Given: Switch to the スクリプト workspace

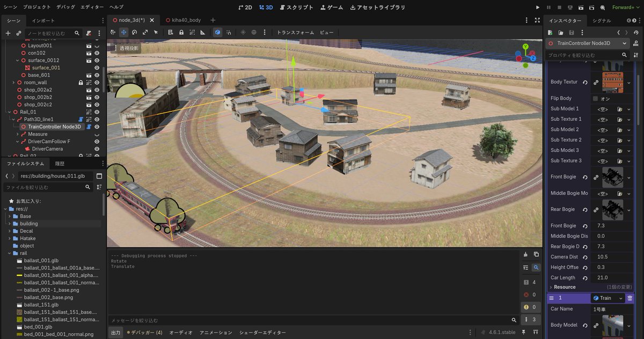Looking at the screenshot, I should click(x=296, y=8).
